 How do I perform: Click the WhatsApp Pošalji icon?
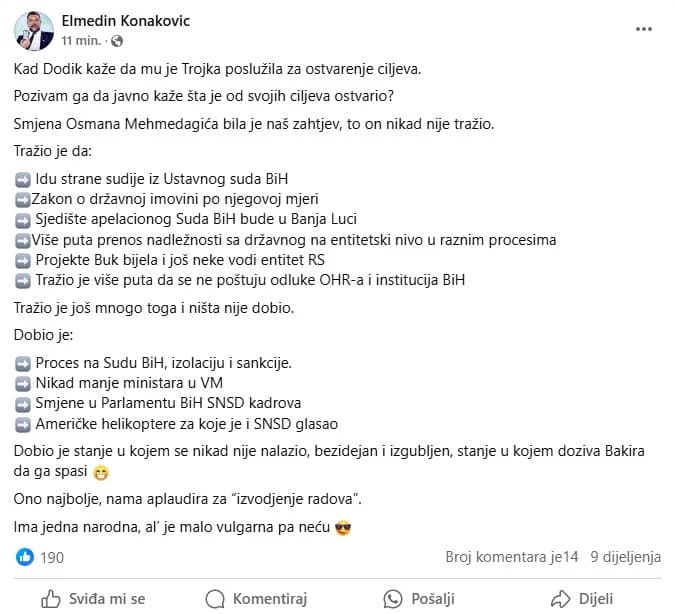point(393,598)
